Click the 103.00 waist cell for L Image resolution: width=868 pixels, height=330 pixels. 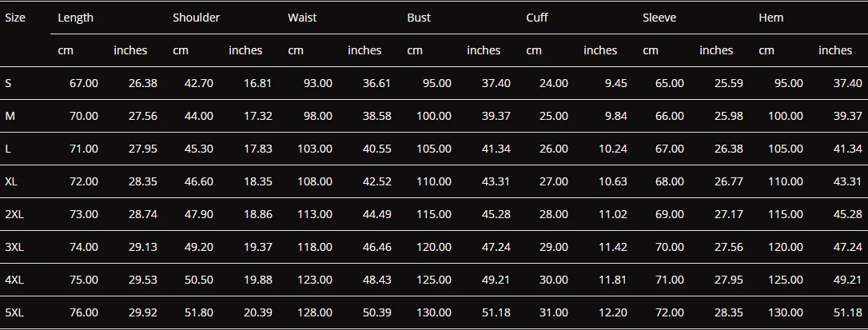click(x=315, y=149)
